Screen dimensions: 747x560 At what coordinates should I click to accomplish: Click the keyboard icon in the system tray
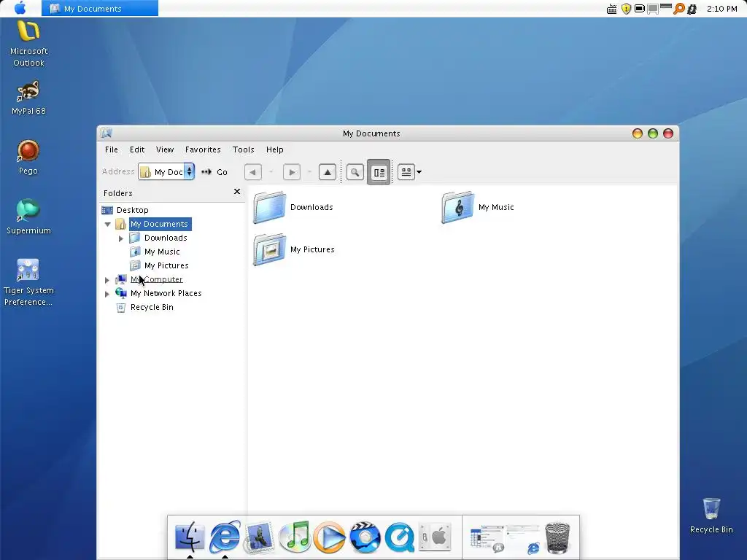point(612,9)
